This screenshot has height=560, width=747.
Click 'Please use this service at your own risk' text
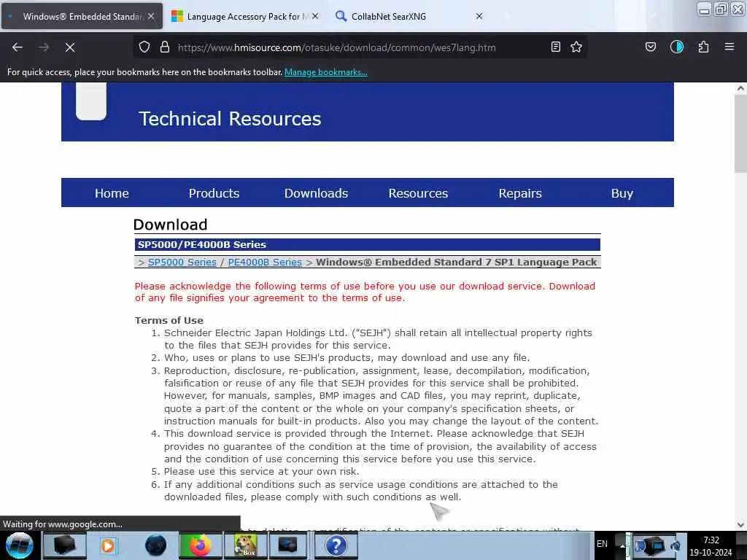pos(261,472)
